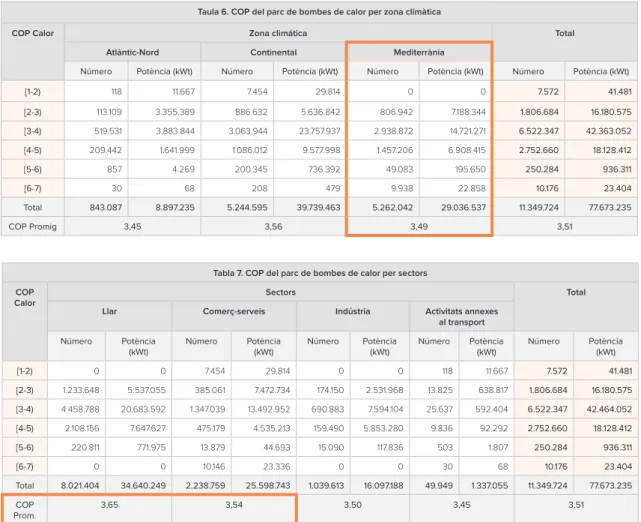Click Comerç-serveis total power 25.598.743
The image size is (641, 522).
coord(268,486)
